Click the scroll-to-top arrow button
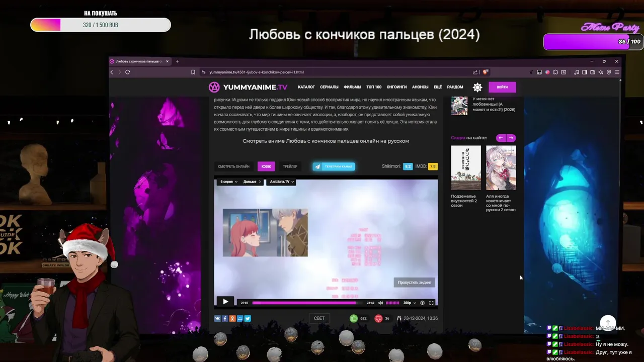Screen dimensions: 644x362 [x=608, y=323]
